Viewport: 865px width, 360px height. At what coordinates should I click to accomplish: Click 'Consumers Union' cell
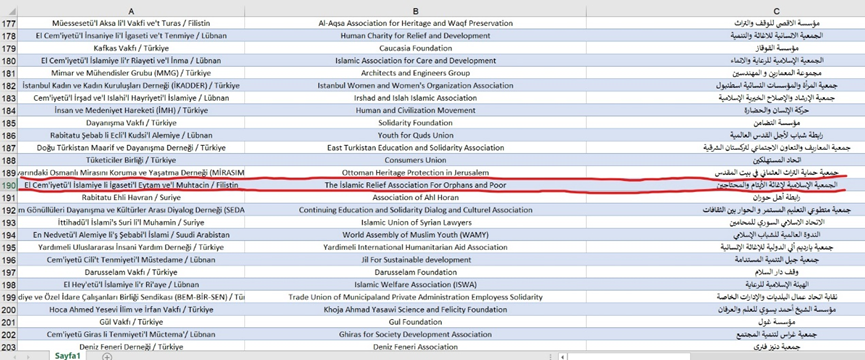point(415,160)
